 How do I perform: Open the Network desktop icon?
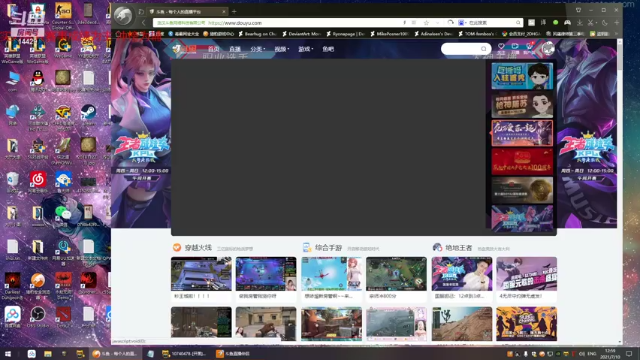point(12,113)
